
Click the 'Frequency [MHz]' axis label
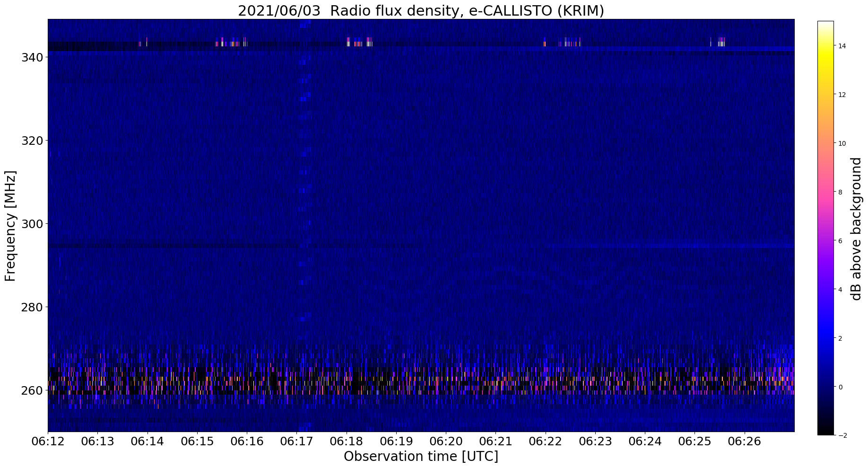point(10,226)
